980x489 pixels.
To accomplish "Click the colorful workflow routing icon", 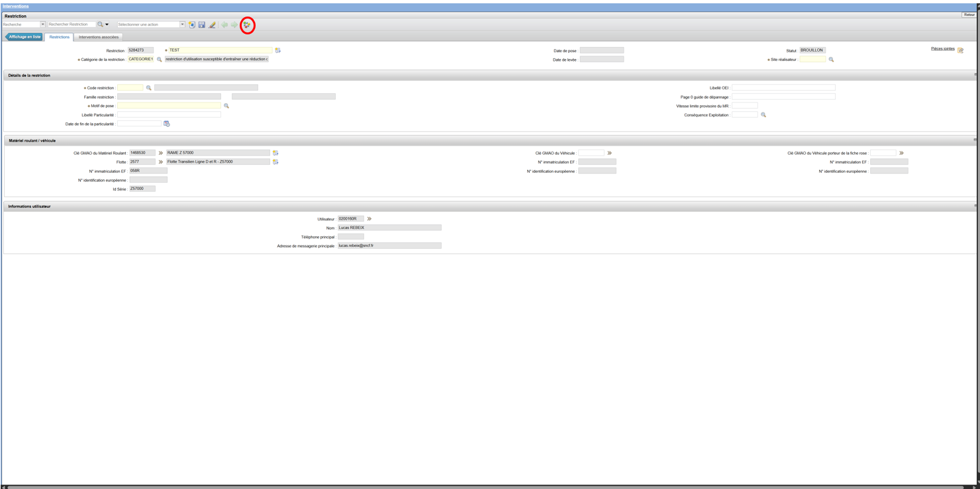I will (247, 24).
